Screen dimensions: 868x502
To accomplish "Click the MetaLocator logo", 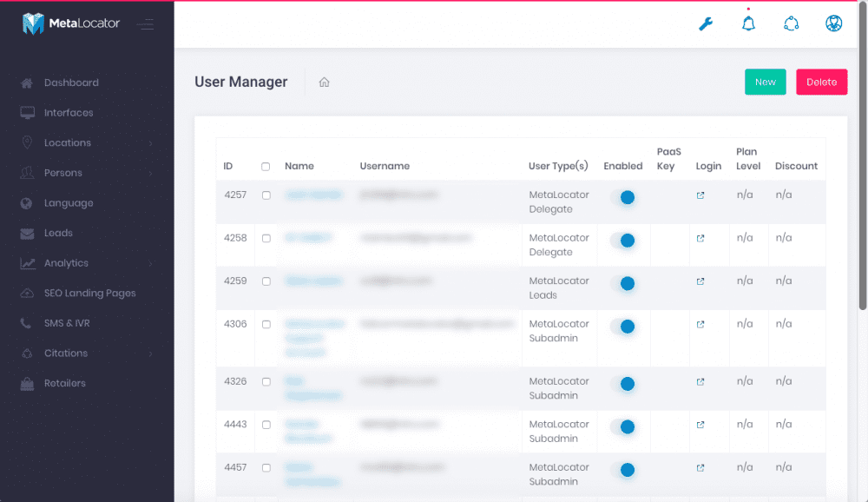I will [71, 23].
